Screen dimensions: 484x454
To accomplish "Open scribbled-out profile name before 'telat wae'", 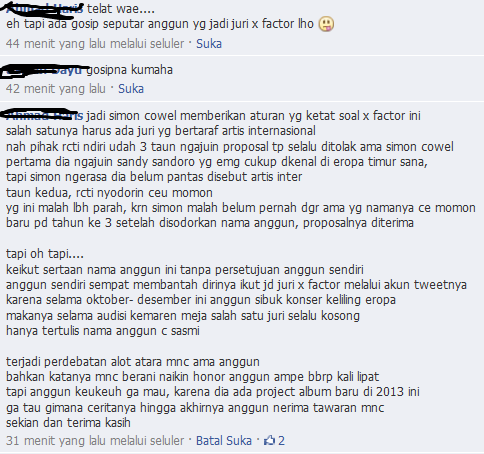I will 45,8.
